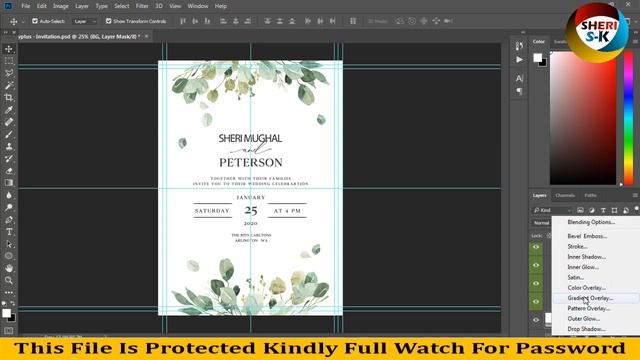Open the Filter menu
Viewport: 640px width, 360px height.
click(142, 6)
